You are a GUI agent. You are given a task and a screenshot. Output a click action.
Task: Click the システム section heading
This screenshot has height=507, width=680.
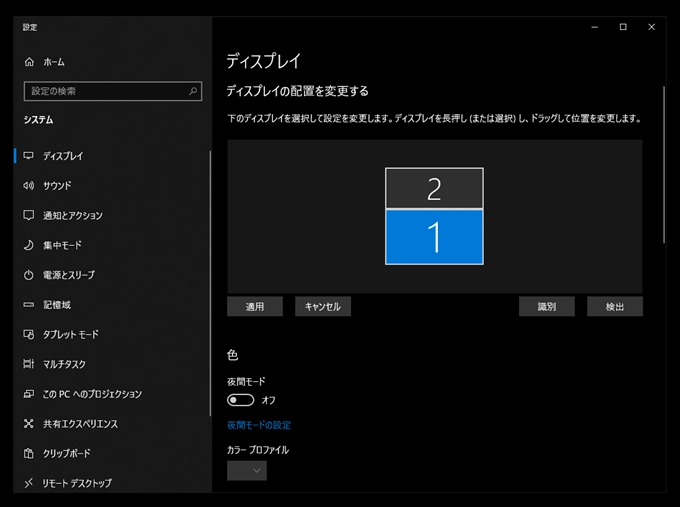39,120
